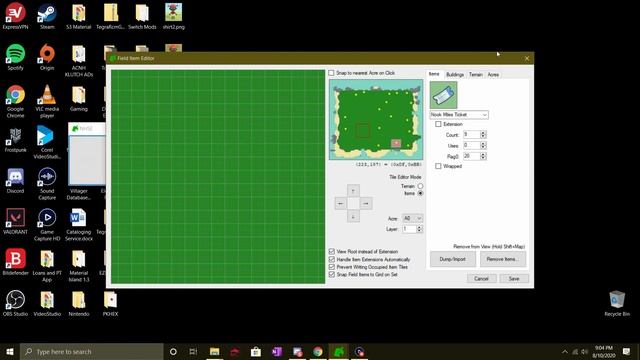Open the Google Chrome desktop shortcut

[16, 101]
